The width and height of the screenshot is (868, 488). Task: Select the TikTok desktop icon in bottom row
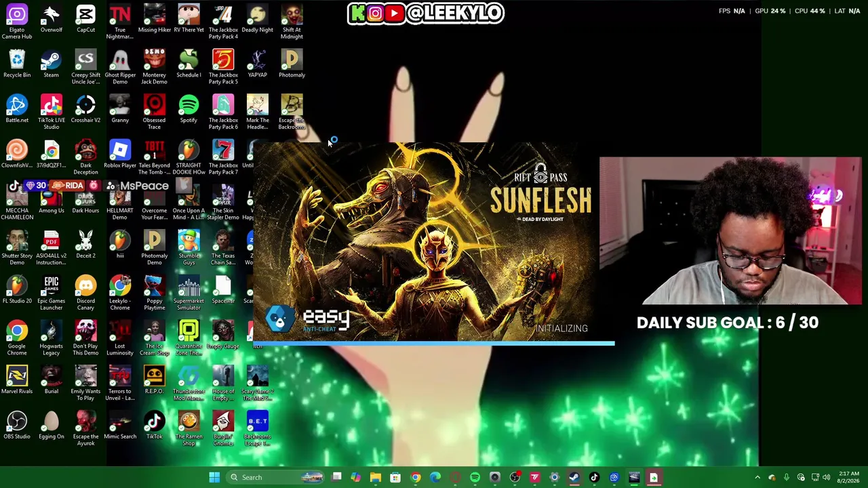[x=154, y=426]
